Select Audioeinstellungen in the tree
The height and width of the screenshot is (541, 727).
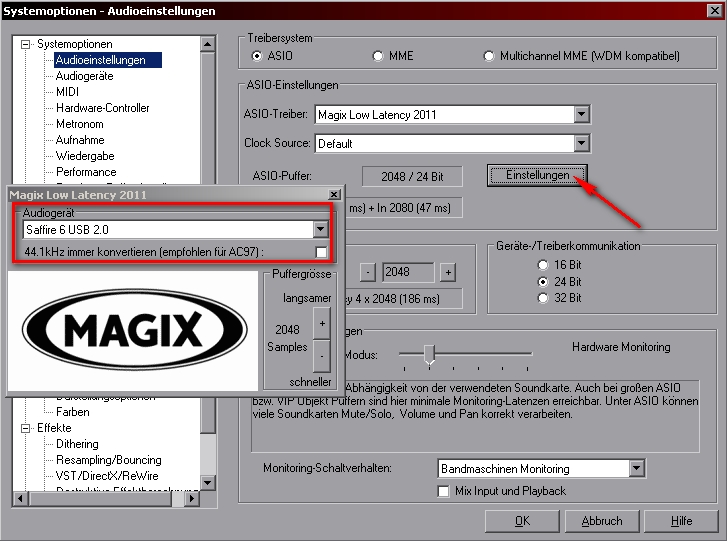(108, 60)
